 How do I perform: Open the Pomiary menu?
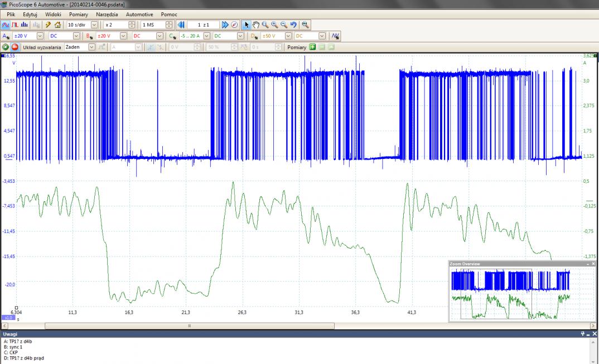(x=79, y=14)
